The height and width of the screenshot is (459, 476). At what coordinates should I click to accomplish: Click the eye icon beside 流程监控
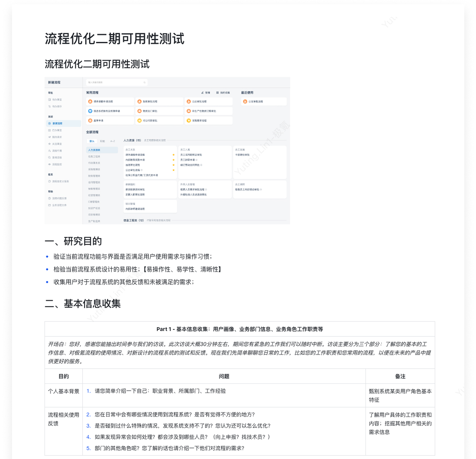point(49,164)
